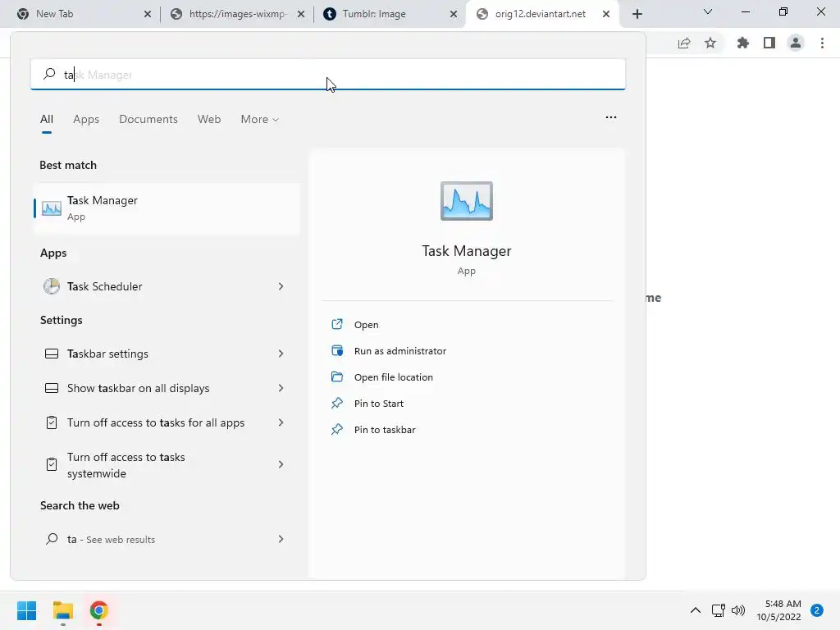Select the Apps search filter tab

(86, 120)
